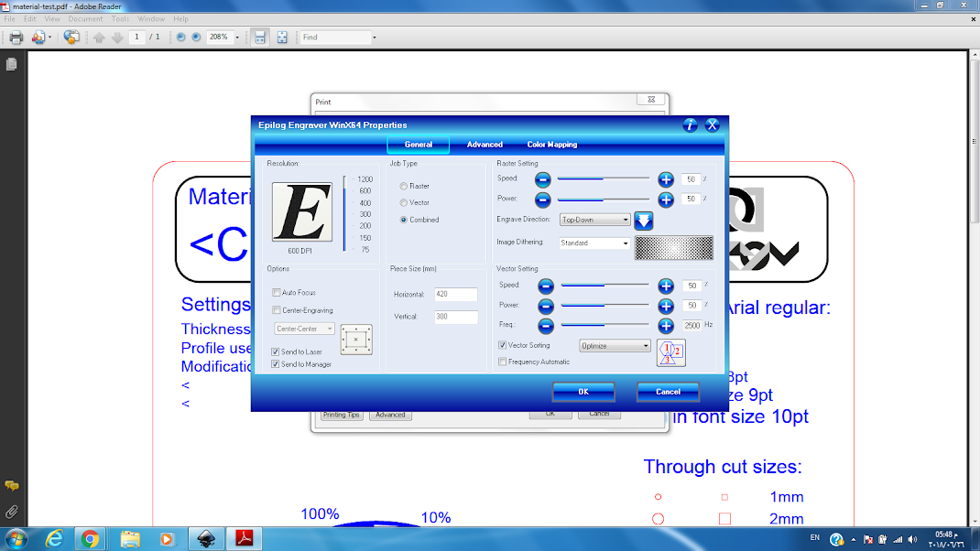Select the Vector job type

[x=404, y=202]
